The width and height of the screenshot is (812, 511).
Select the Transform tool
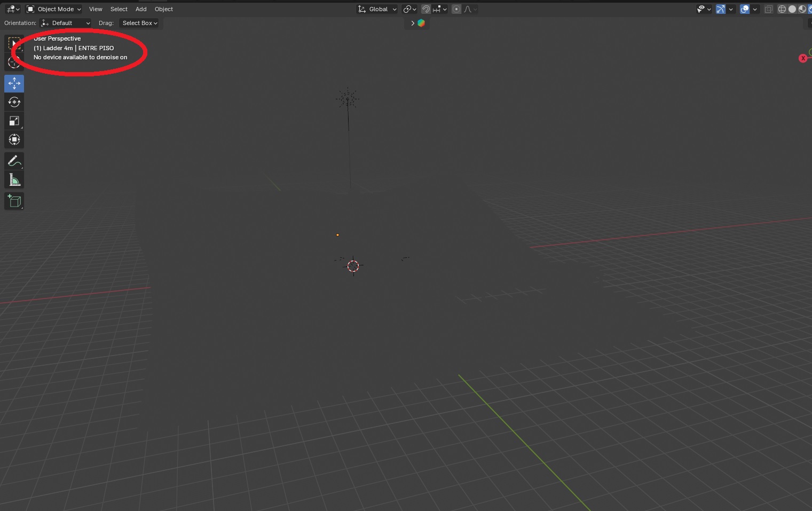[14, 139]
